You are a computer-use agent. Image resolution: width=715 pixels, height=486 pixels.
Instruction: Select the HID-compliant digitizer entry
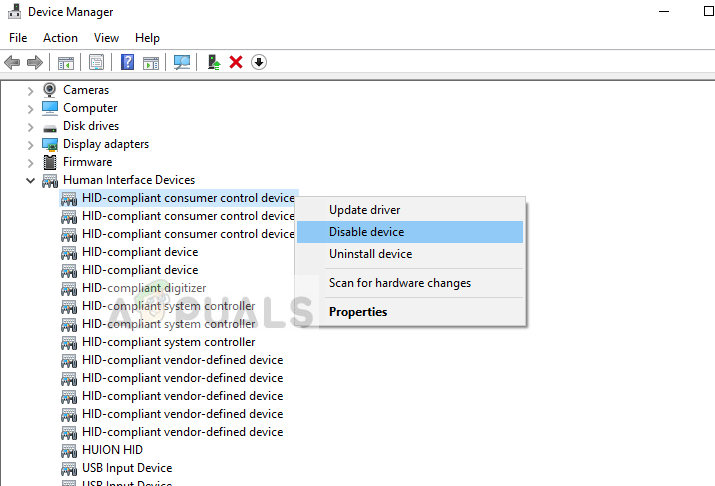pos(144,288)
